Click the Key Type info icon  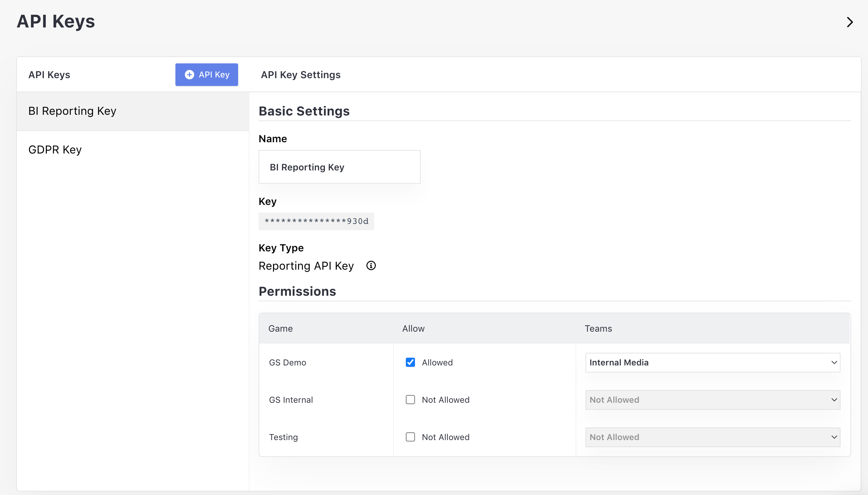click(x=371, y=265)
